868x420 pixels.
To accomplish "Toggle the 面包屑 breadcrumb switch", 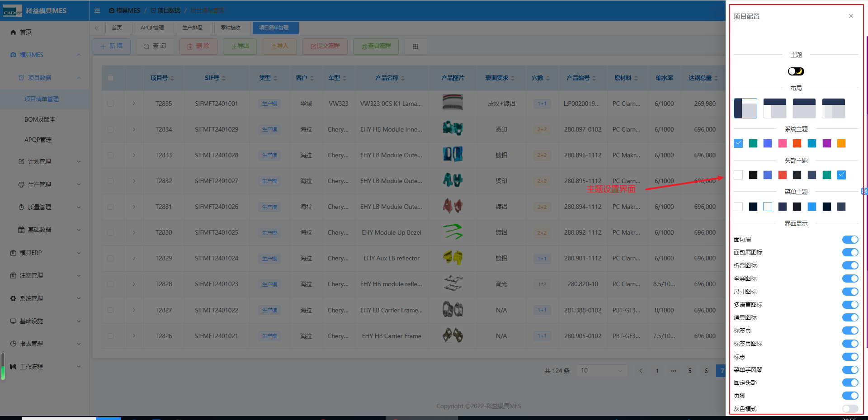I will [x=850, y=240].
